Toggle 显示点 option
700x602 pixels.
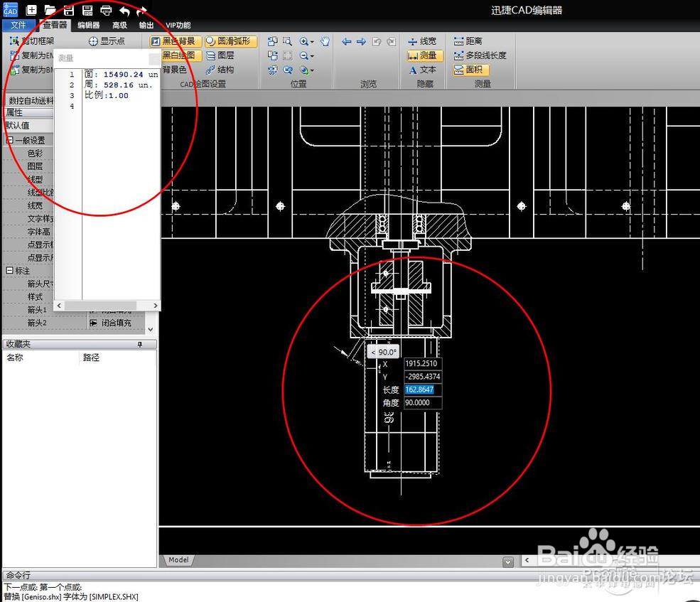(x=107, y=41)
